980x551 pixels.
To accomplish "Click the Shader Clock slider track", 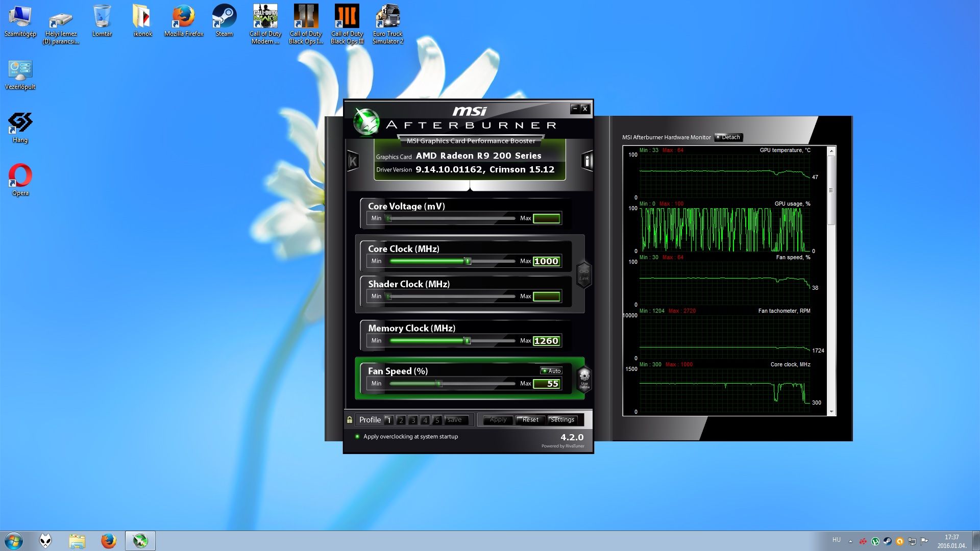I will coord(452,296).
